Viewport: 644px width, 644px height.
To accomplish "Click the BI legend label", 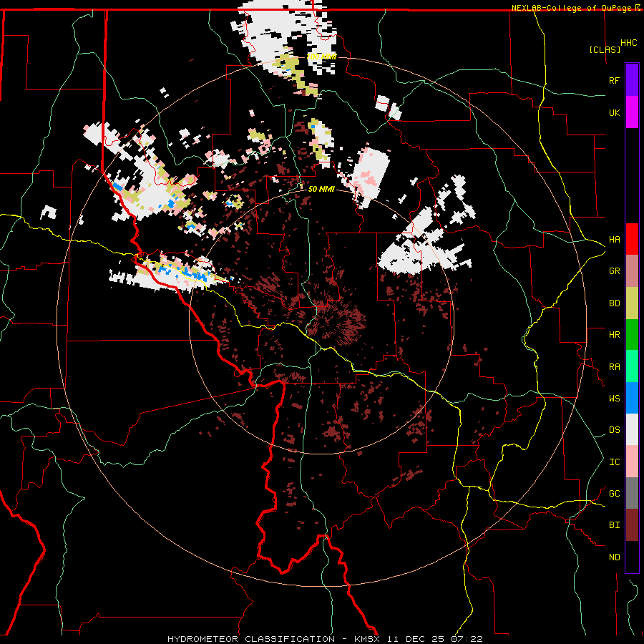I will [614, 525].
